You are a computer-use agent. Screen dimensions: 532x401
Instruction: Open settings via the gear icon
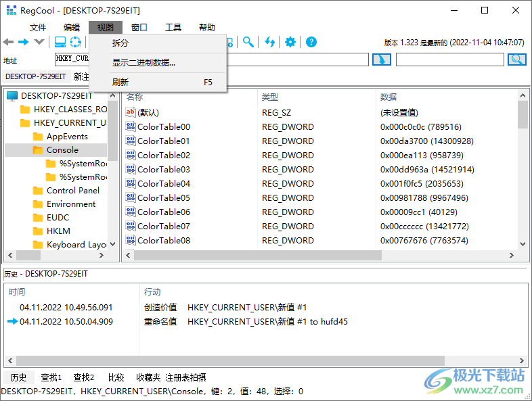(x=290, y=42)
